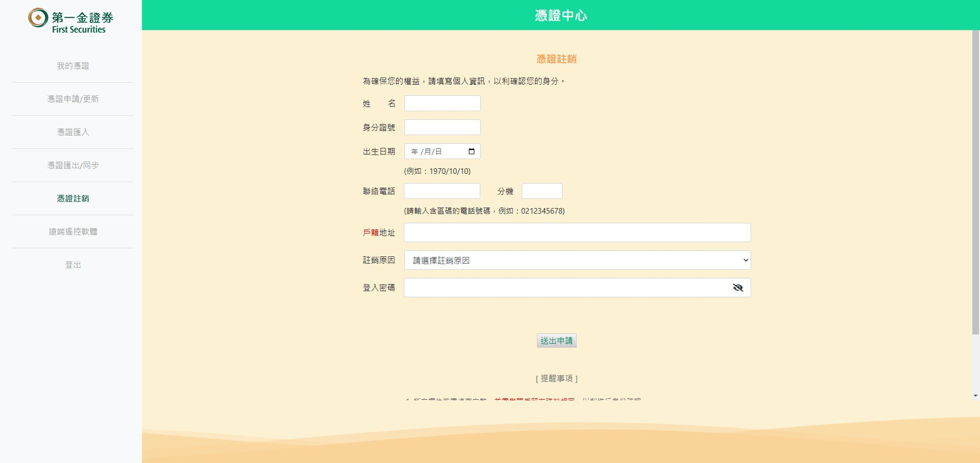Expand the 註銷原因 dropdown
Viewport: 980px width, 463px height.
pos(577,260)
